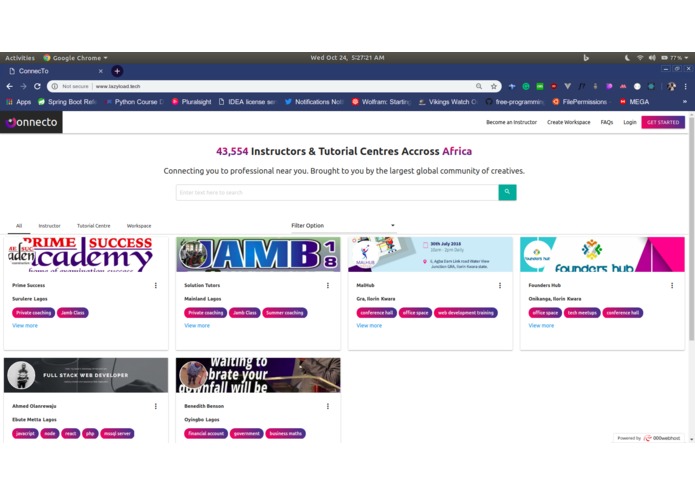Screen dimensions: 695x494
Task: Bookmark page with the star icon
Action: click(493, 86)
